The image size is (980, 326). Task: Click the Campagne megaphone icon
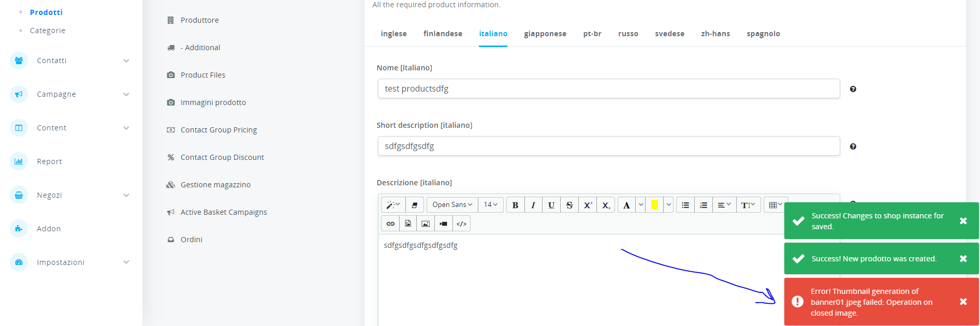19,94
